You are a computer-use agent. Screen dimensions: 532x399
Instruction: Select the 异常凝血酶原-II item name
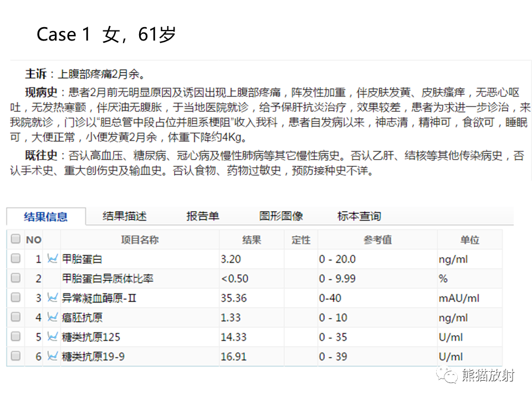pos(99,298)
